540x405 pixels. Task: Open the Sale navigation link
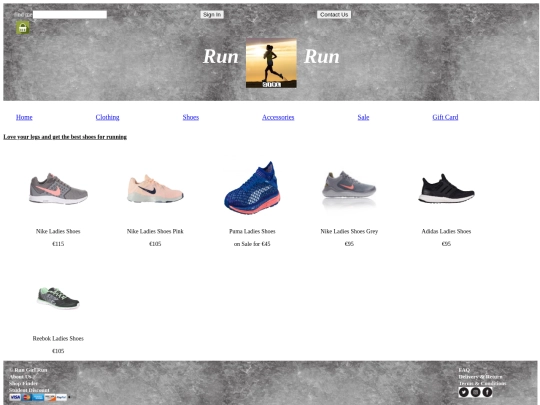click(363, 117)
